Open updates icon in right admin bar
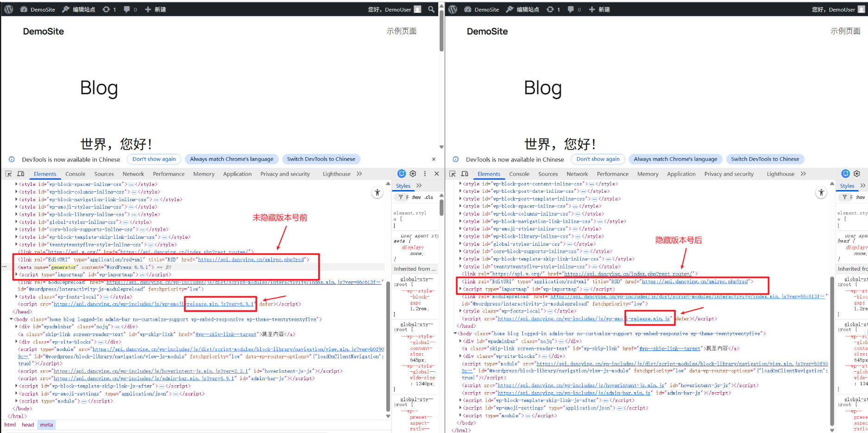This screenshot has height=433, width=868. (x=554, y=9)
